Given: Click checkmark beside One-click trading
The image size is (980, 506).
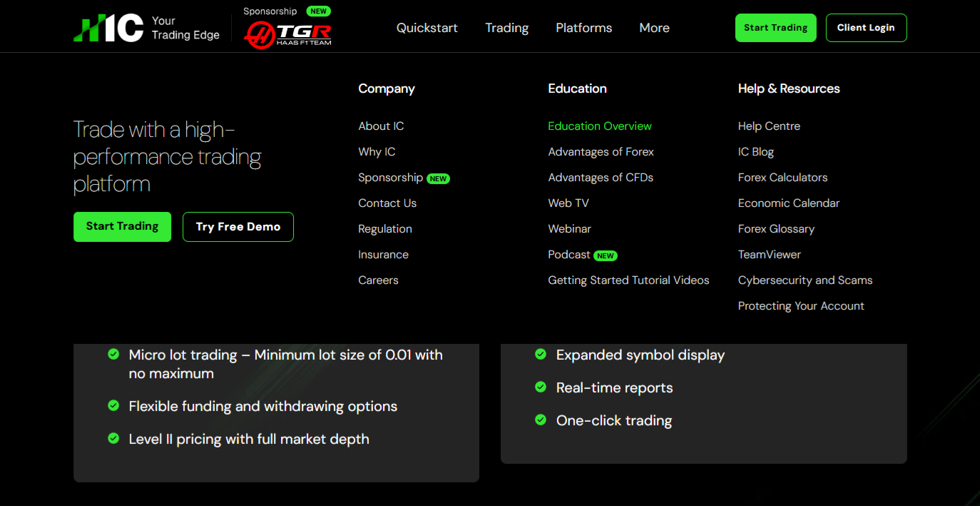Looking at the screenshot, I should pos(541,420).
